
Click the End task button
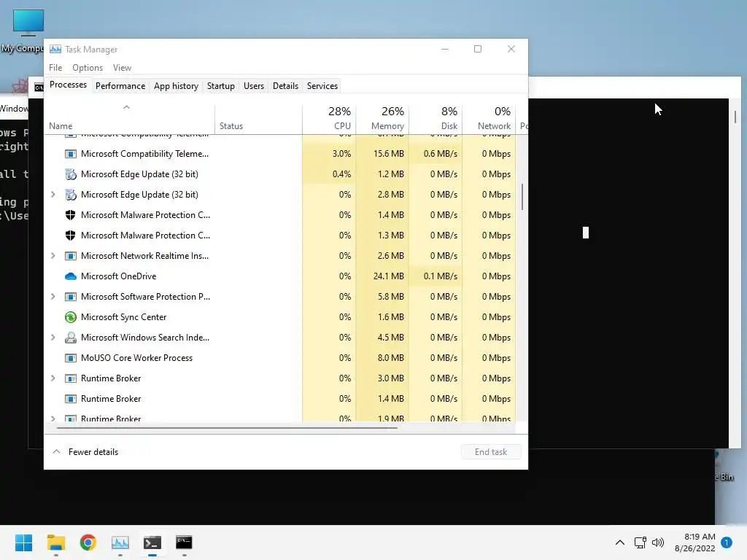491,452
